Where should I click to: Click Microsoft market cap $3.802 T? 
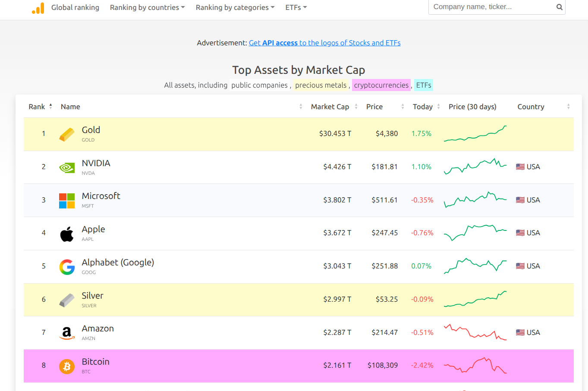click(337, 200)
